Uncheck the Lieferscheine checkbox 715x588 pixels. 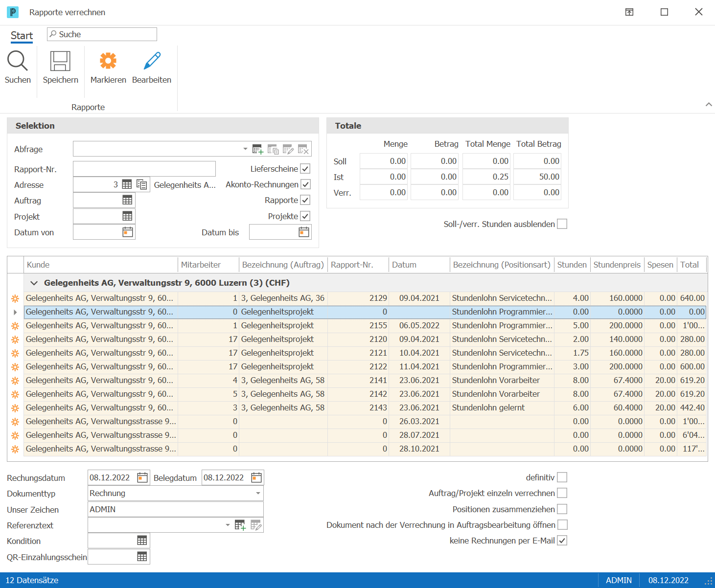click(305, 169)
